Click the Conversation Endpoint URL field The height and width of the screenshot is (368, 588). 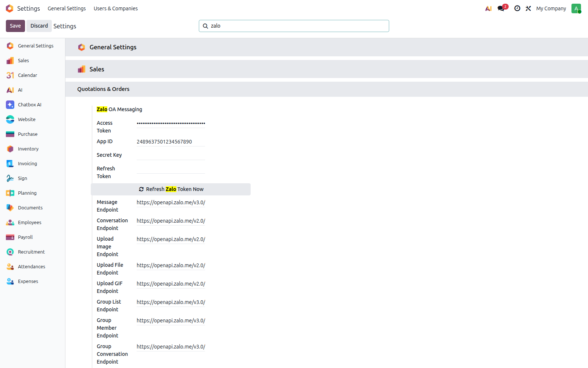coord(171,221)
